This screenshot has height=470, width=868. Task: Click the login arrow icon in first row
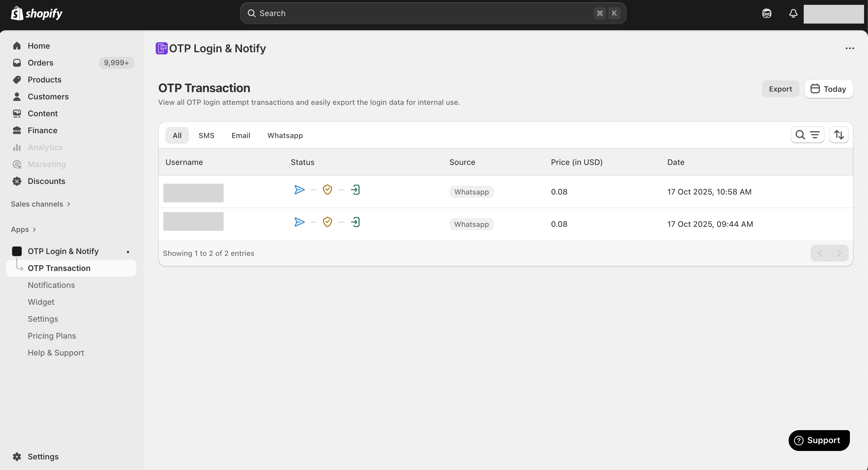356,190
